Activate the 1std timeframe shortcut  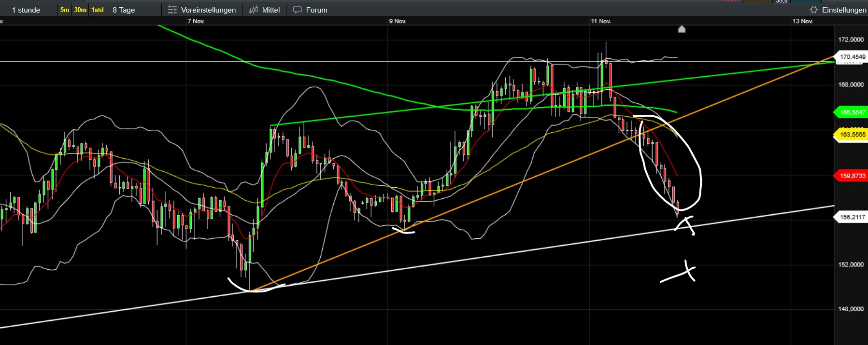coord(98,10)
